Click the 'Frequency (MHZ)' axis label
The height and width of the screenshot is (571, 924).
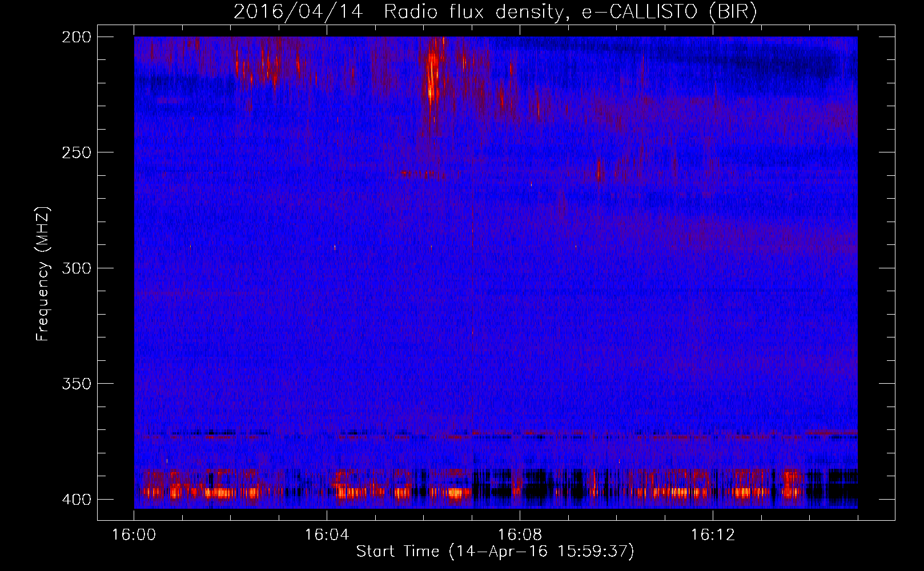(43, 274)
